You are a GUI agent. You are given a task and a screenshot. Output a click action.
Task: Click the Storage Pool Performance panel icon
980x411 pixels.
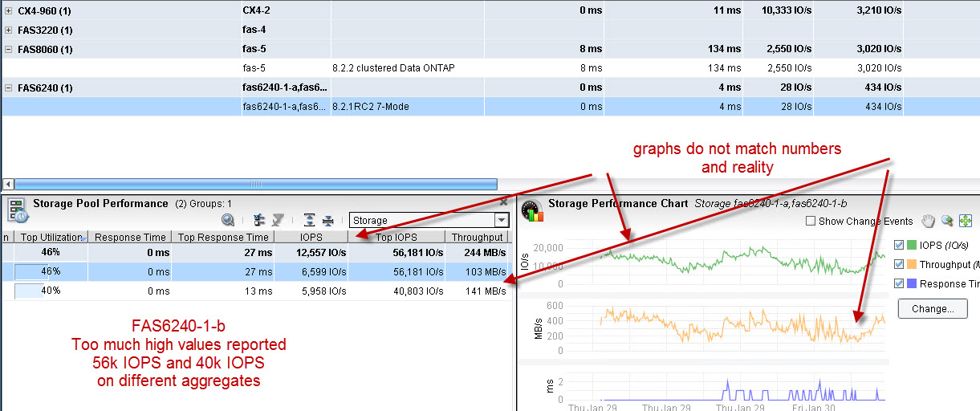(x=18, y=210)
